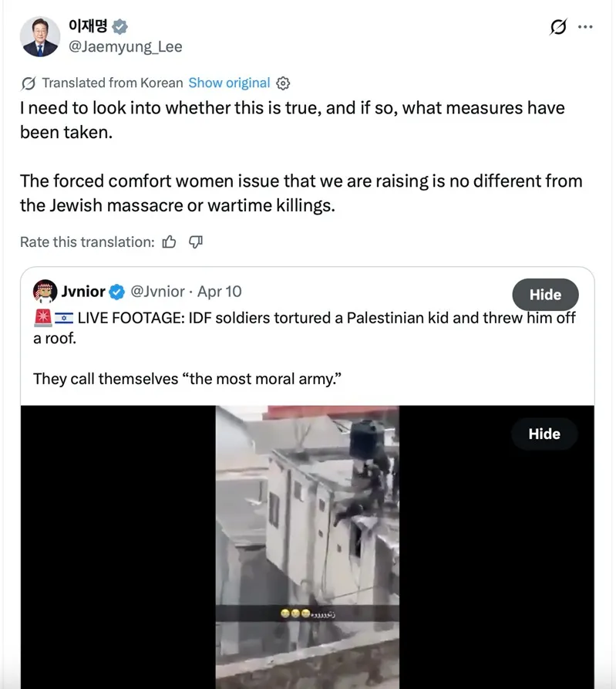Click 이재명's profile avatar
Screen dimensions: 616x689
pyautogui.click(x=41, y=36)
